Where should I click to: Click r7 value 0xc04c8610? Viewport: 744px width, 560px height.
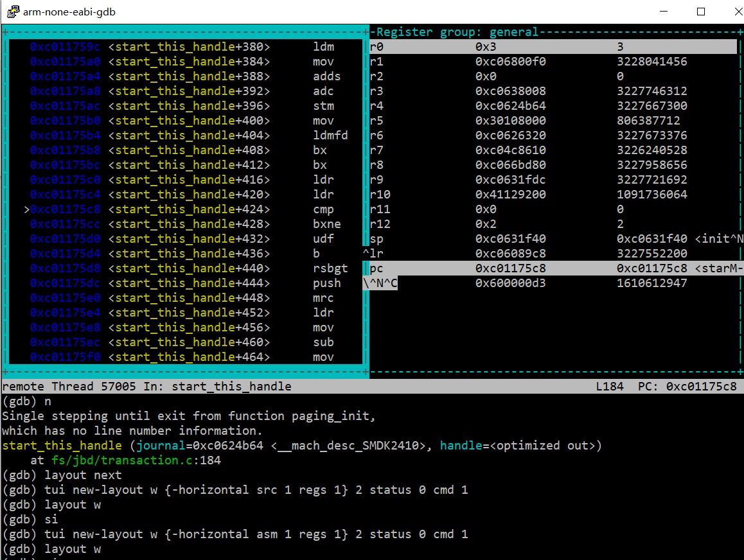tap(511, 150)
